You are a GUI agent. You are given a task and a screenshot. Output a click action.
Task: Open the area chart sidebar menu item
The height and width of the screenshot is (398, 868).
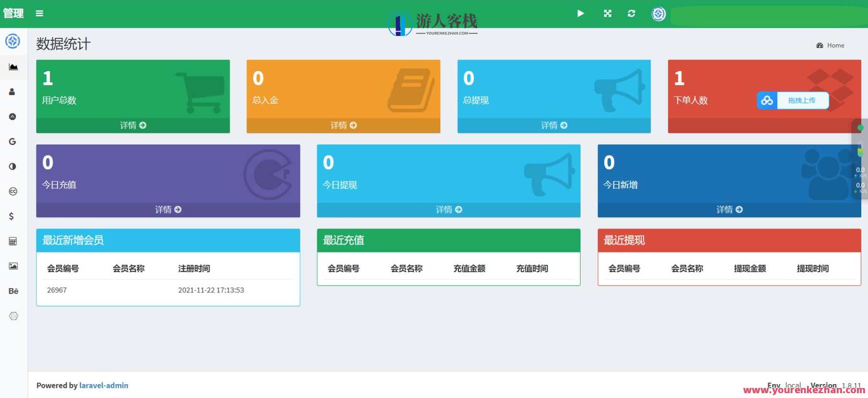click(x=13, y=67)
